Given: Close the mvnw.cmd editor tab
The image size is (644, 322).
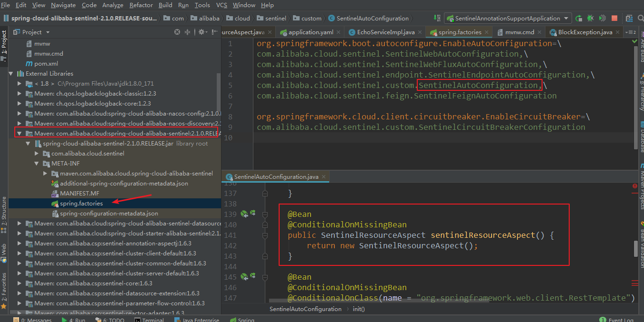Looking at the screenshot, I should click(539, 32).
